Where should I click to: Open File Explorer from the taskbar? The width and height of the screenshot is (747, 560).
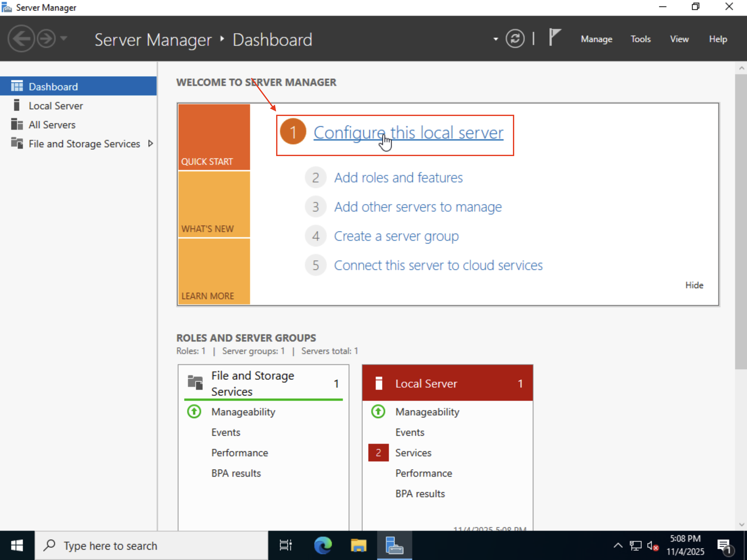tap(358, 545)
